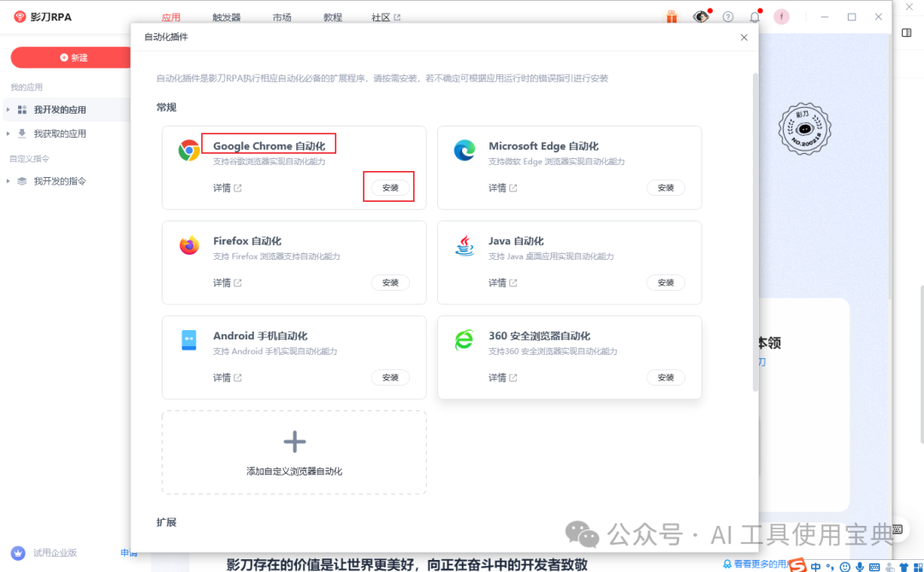The height and width of the screenshot is (572, 924).
Task: Click the Java logo icon
Action: point(465,245)
